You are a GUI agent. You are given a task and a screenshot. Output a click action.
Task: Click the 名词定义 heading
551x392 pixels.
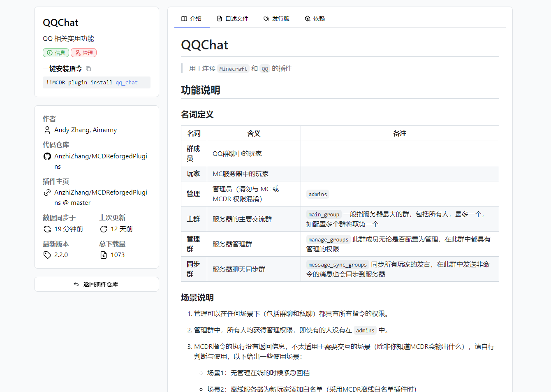pyautogui.click(x=197, y=114)
